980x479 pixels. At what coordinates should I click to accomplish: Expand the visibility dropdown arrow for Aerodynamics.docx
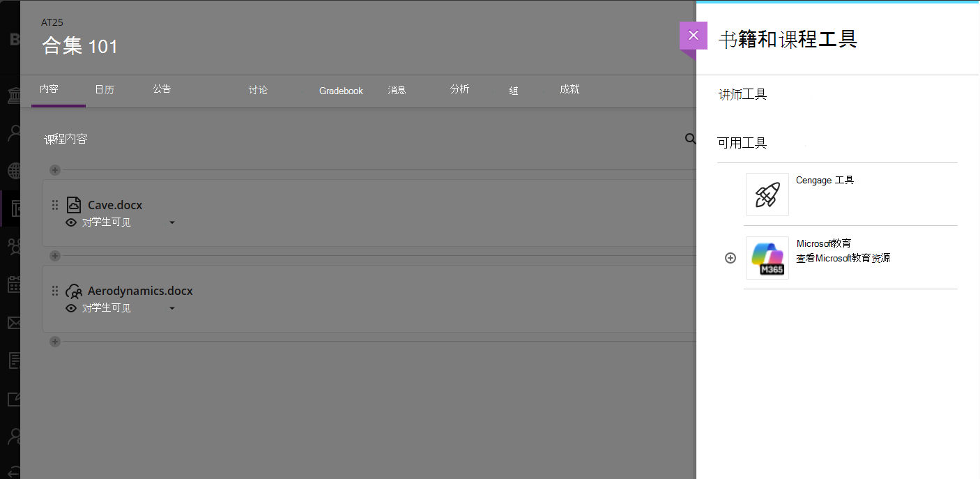pyautogui.click(x=172, y=308)
